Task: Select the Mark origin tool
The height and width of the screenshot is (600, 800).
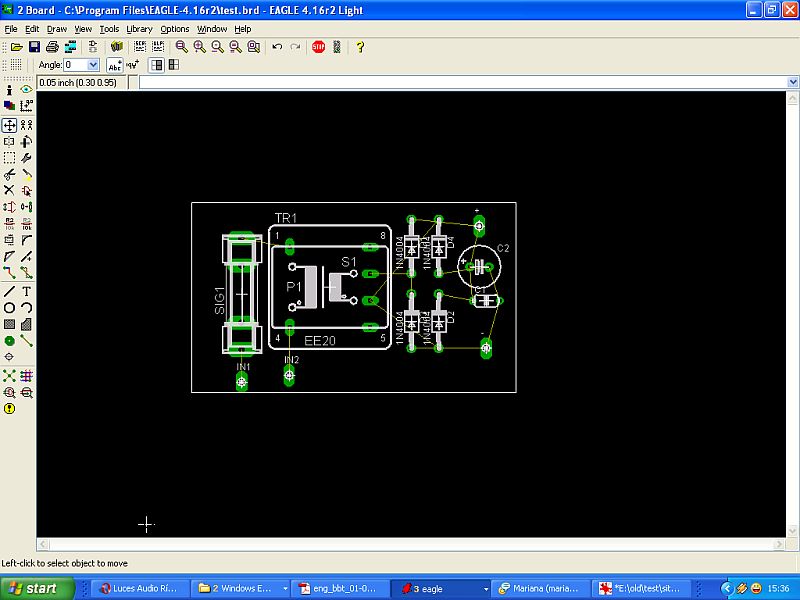Action: coord(27,106)
